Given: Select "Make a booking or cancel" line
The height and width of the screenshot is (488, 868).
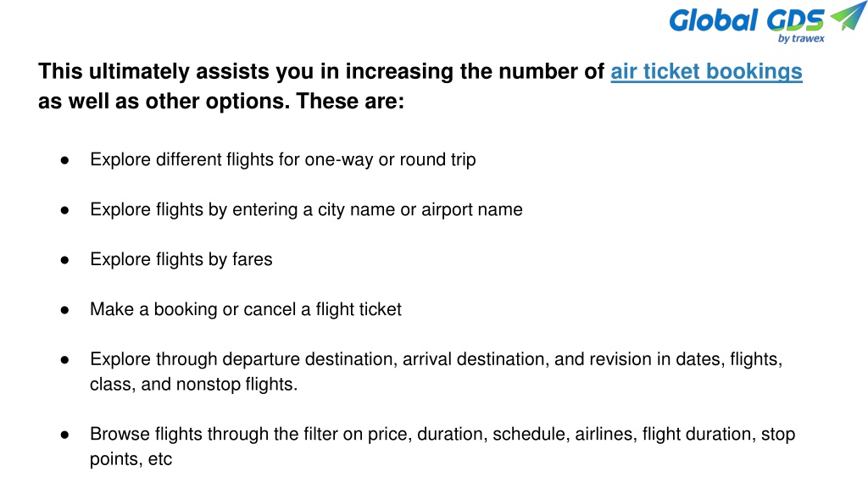Looking at the screenshot, I should [246, 309].
